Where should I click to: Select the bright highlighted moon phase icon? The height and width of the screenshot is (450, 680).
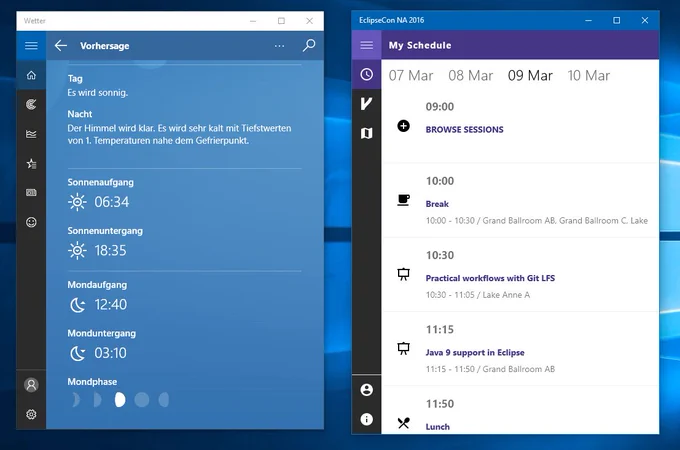(120, 400)
